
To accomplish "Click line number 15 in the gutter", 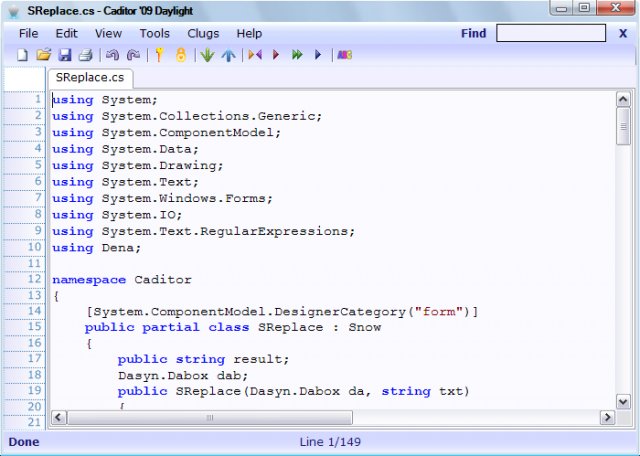I will pyautogui.click(x=35, y=327).
